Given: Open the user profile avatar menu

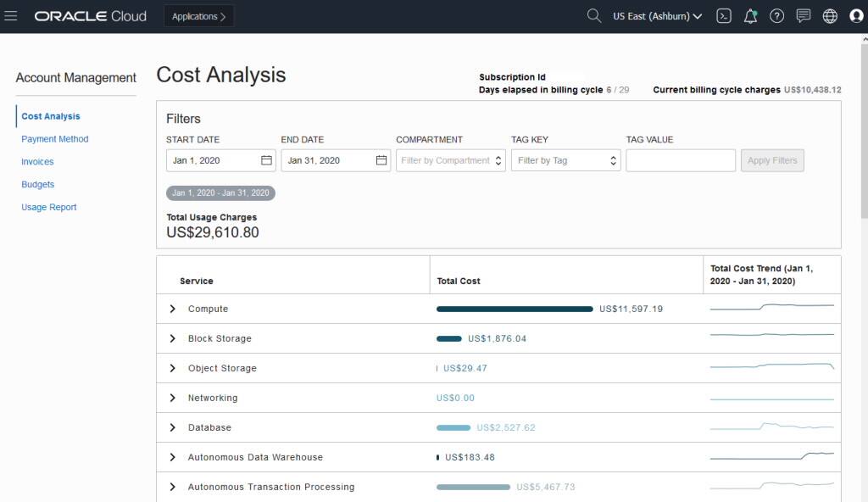Looking at the screenshot, I should (856, 15).
